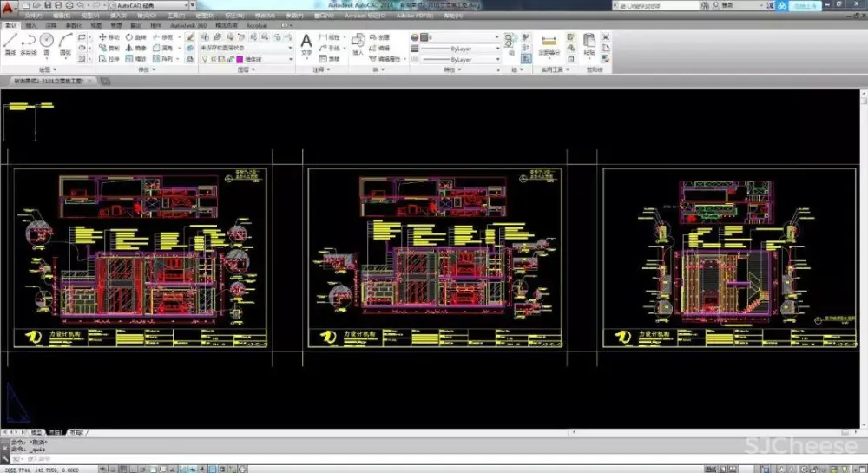Click the Save icon in quick access toolbar
This screenshot has height=473, width=868.
[x=47, y=5]
